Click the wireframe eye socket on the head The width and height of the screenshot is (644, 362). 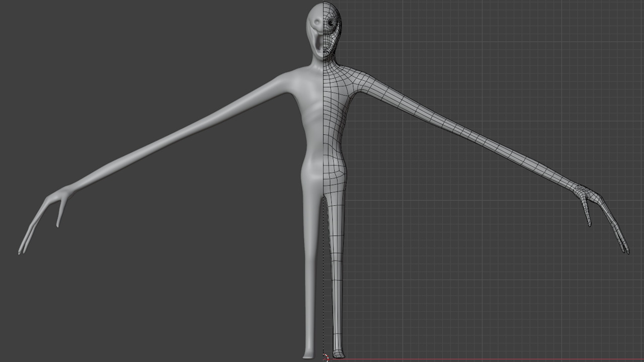tap(331, 22)
